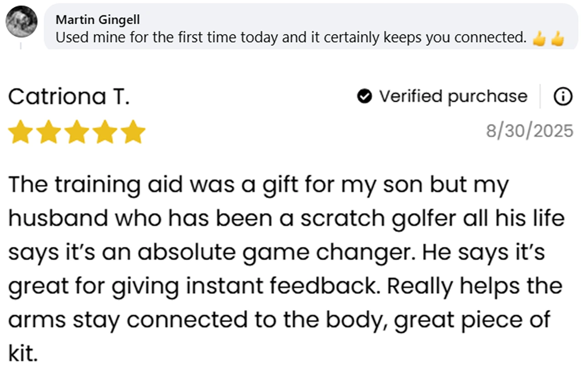Click the info icon beside Verified purchase
Screen dimensions: 588x368
point(562,96)
